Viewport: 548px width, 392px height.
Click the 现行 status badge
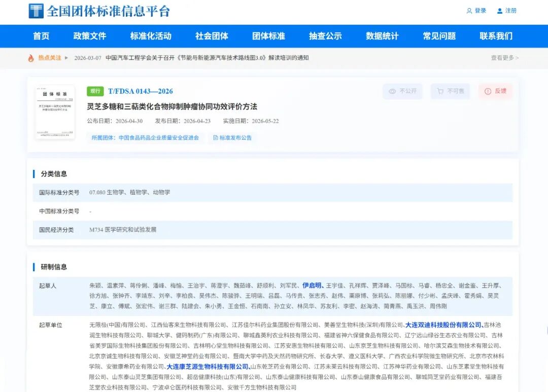click(x=95, y=91)
